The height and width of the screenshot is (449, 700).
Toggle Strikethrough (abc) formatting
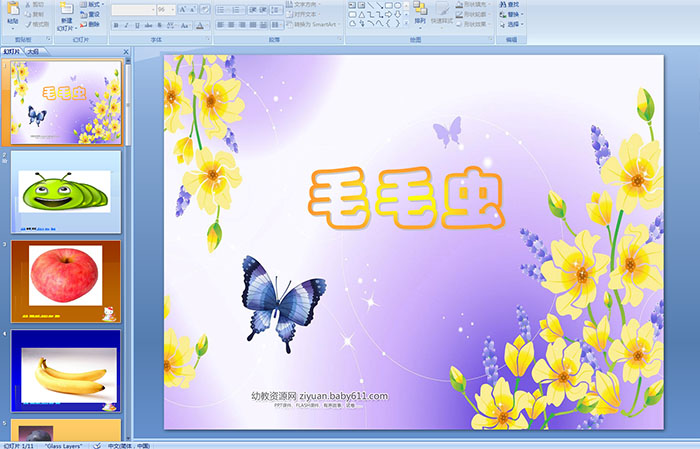pos(148,26)
